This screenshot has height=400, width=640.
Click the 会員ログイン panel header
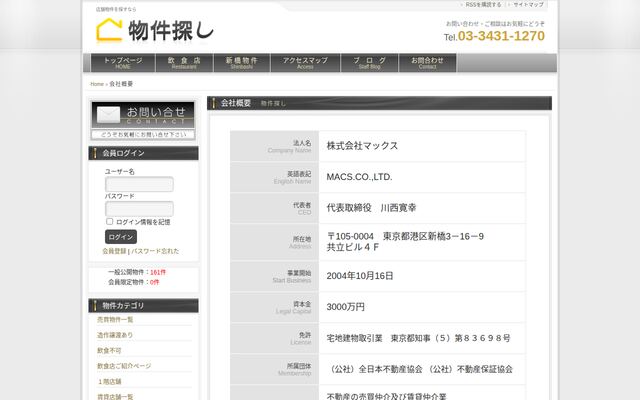pyautogui.click(x=143, y=153)
